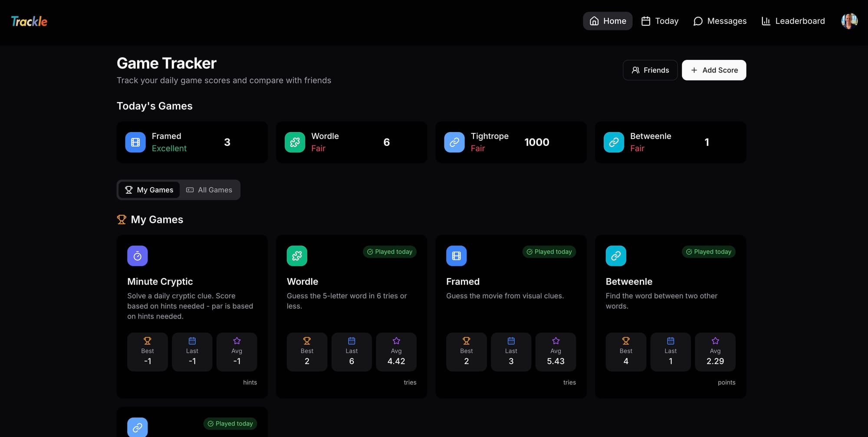
Task: Open the Today page
Action: [660, 21]
